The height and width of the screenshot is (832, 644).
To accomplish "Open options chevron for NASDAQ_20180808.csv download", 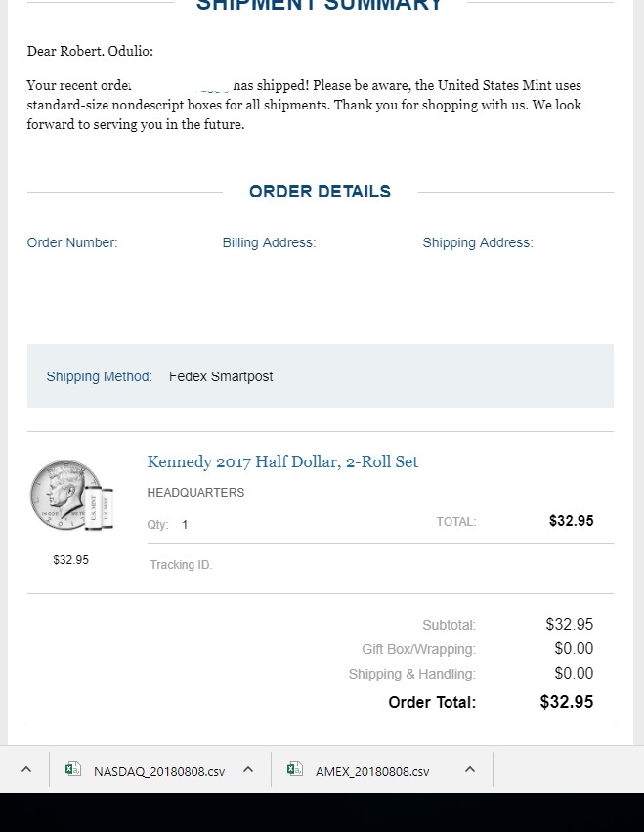I will coord(248,770).
